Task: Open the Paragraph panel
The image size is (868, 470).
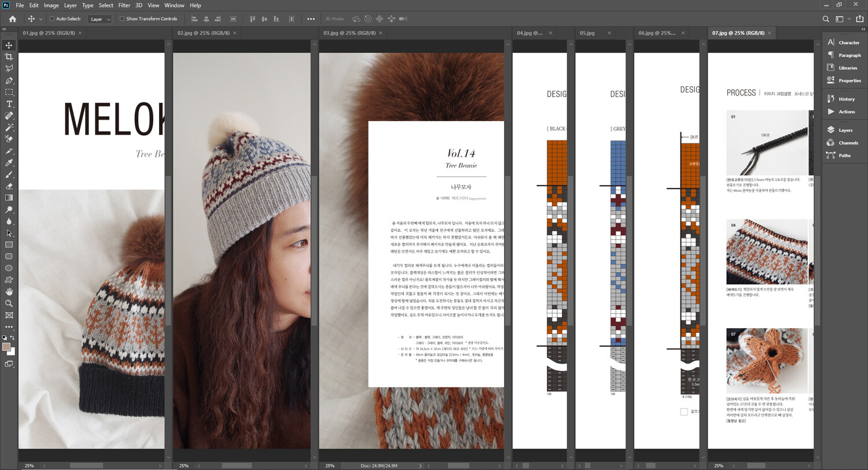Action: (849, 55)
